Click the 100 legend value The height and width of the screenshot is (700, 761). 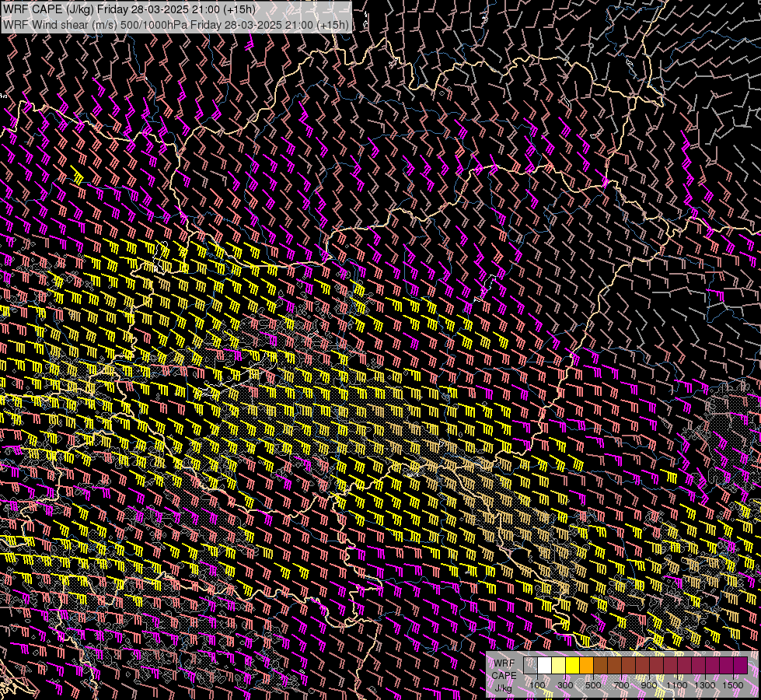(x=537, y=685)
